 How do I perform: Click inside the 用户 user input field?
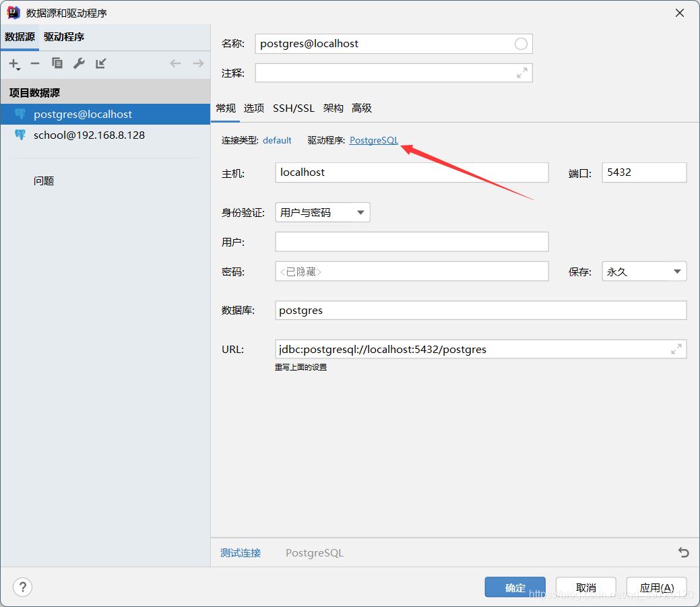pyautogui.click(x=411, y=241)
